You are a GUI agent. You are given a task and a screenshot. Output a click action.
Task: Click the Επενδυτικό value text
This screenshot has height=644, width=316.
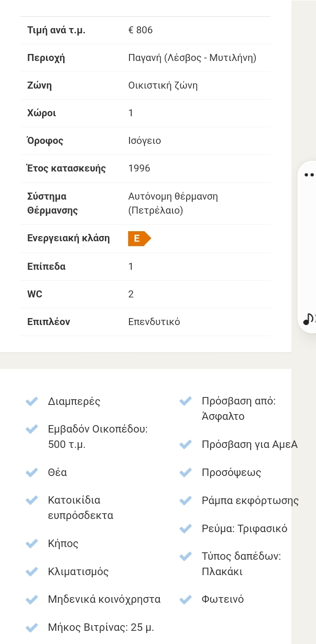pos(154,322)
